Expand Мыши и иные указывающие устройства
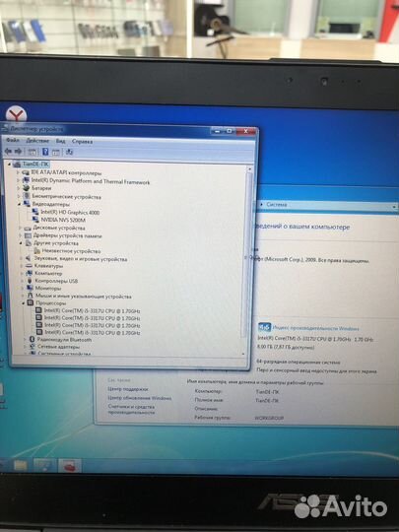The height and width of the screenshot is (532, 399). (x=23, y=296)
